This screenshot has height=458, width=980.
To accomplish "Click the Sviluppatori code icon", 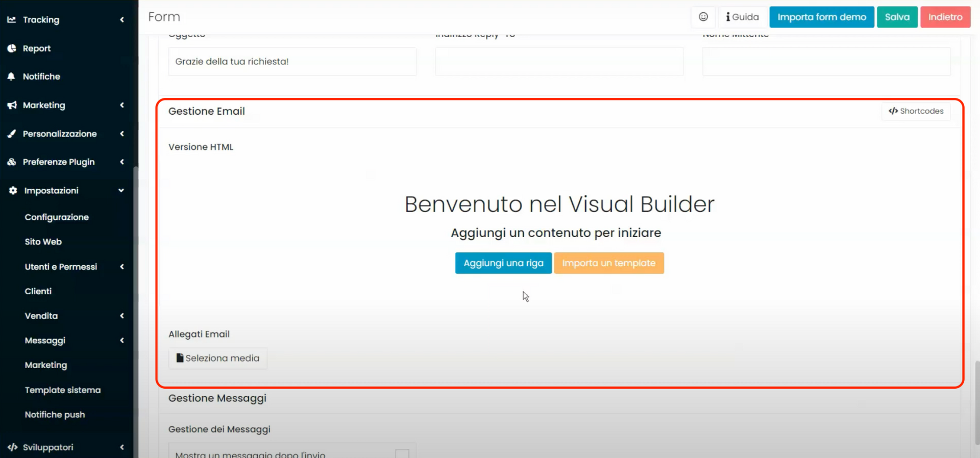I will (x=12, y=447).
